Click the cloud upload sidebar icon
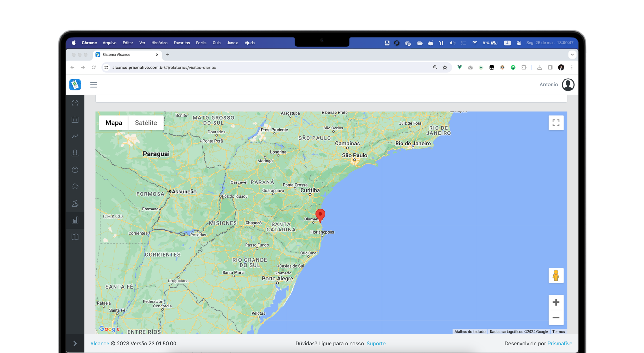The width and height of the screenshot is (644, 353). (75, 187)
